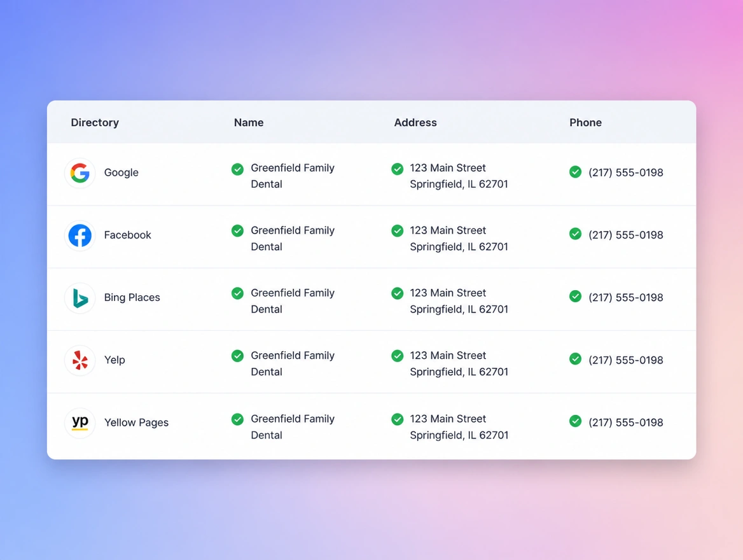The height and width of the screenshot is (560, 743).
Task: Click the green check by Yellow Pages' address
Action: pyautogui.click(x=397, y=419)
